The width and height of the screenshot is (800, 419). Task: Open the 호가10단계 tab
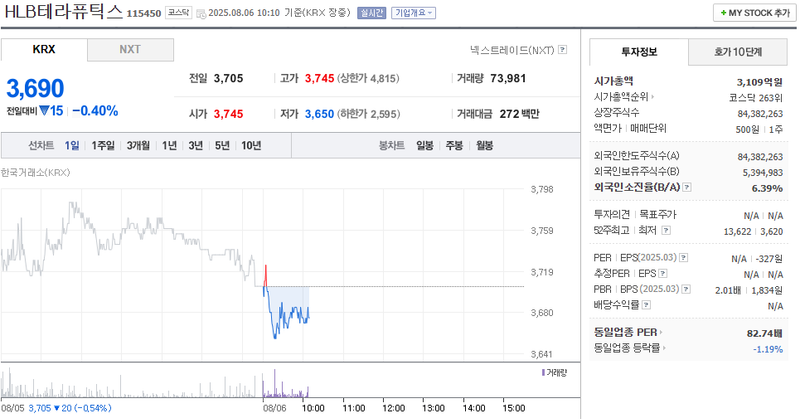click(x=738, y=52)
